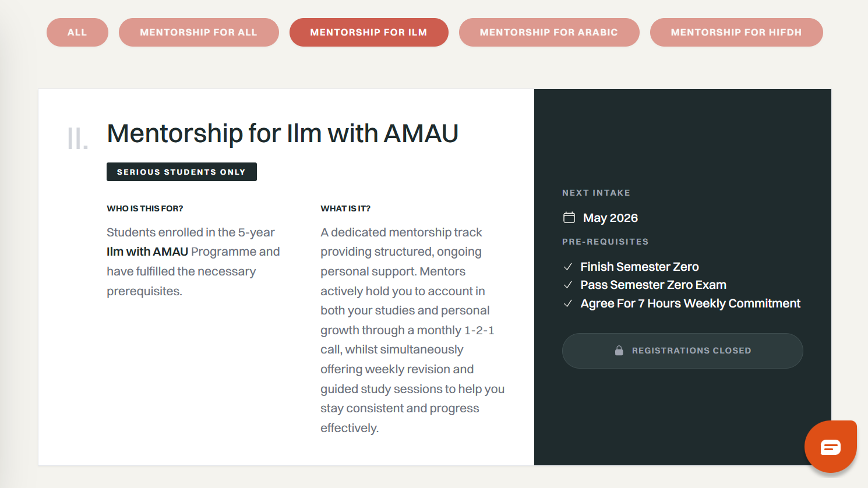Open the Mentorship for Arabic tab
The height and width of the screenshot is (488, 868).
pyautogui.click(x=549, y=33)
